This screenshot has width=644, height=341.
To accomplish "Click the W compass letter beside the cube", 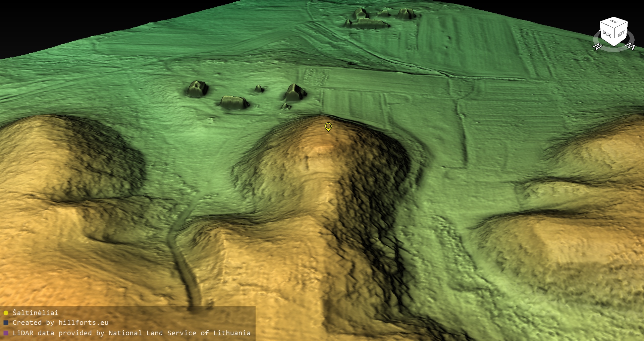I will point(631,47).
